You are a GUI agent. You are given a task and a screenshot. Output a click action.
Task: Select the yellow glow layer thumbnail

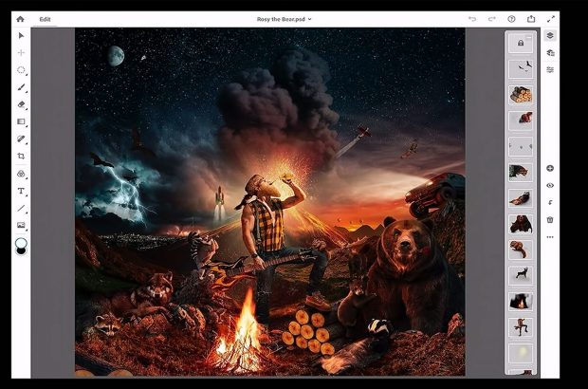[x=521, y=353]
